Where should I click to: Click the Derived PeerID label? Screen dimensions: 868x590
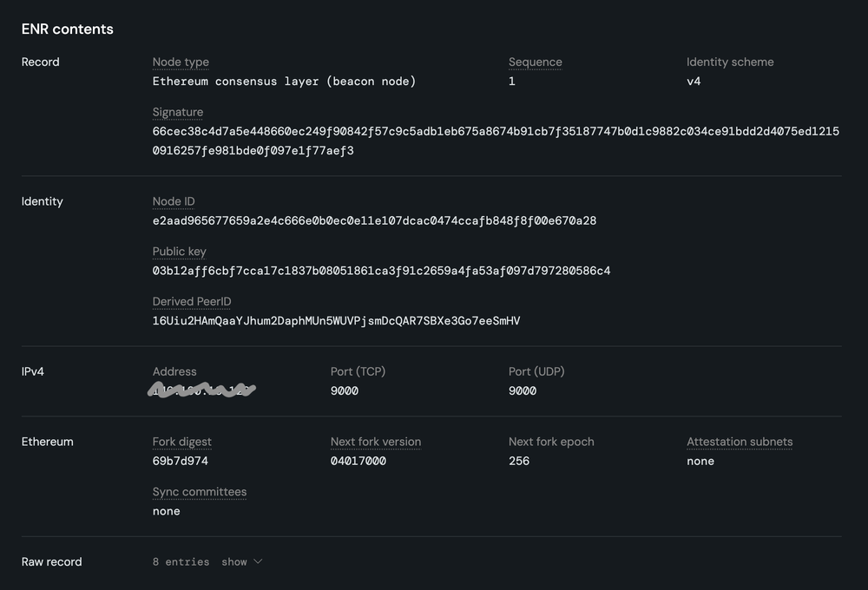coord(192,302)
